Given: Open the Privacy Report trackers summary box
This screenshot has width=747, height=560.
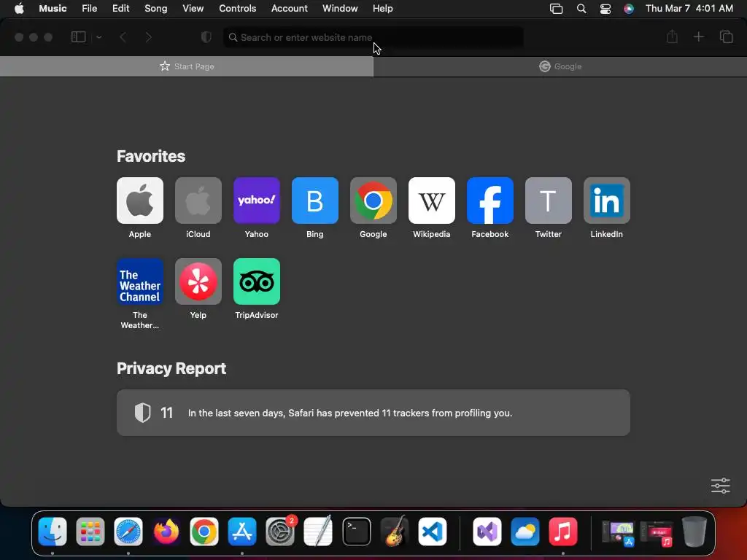Looking at the screenshot, I should click(x=373, y=413).
